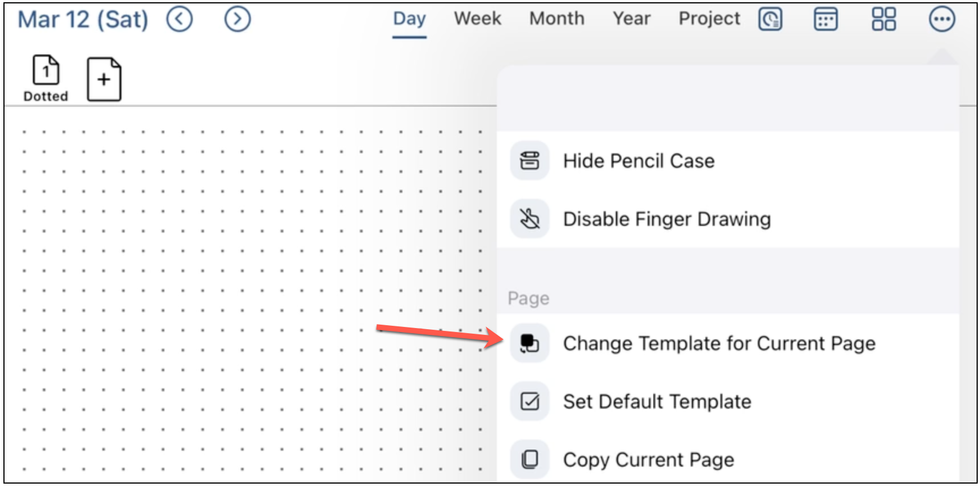The width and height of the screenshot is (980, 487).
Task: Select the clock/recent icon in the toolbar
Action: 770,18
